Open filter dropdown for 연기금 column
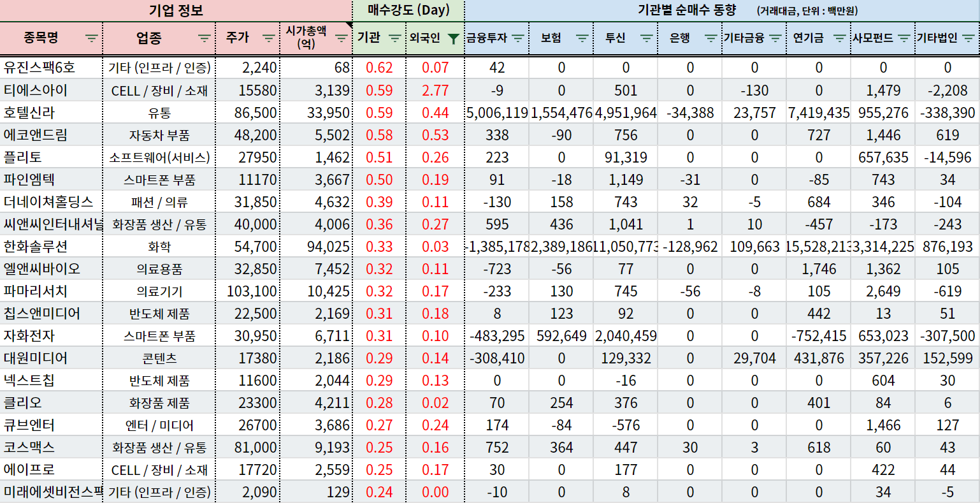This screenshot has width=980, height=503. [x=840, y=38]
